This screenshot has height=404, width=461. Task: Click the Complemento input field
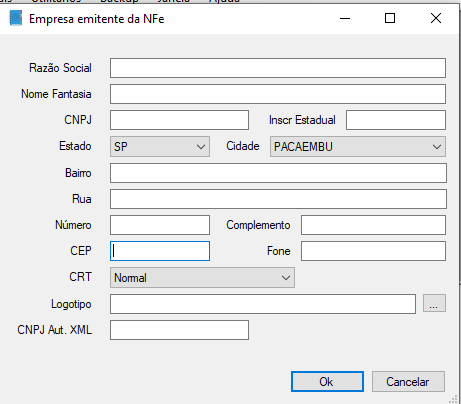pos(373,225)
